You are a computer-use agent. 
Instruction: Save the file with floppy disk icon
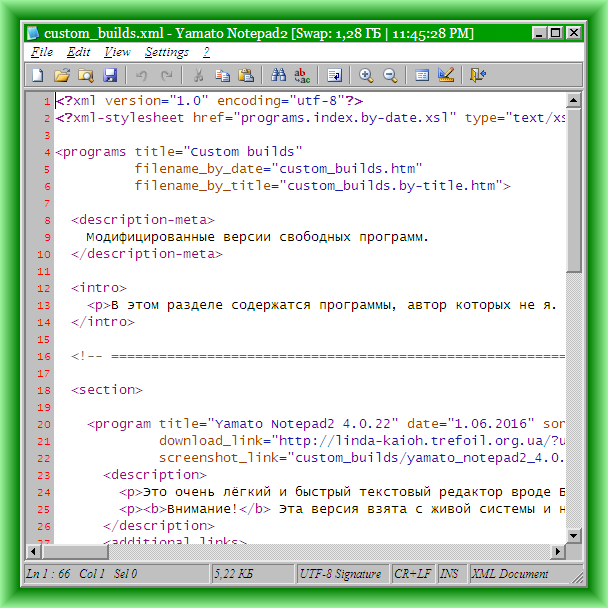[x=110, y=75]
